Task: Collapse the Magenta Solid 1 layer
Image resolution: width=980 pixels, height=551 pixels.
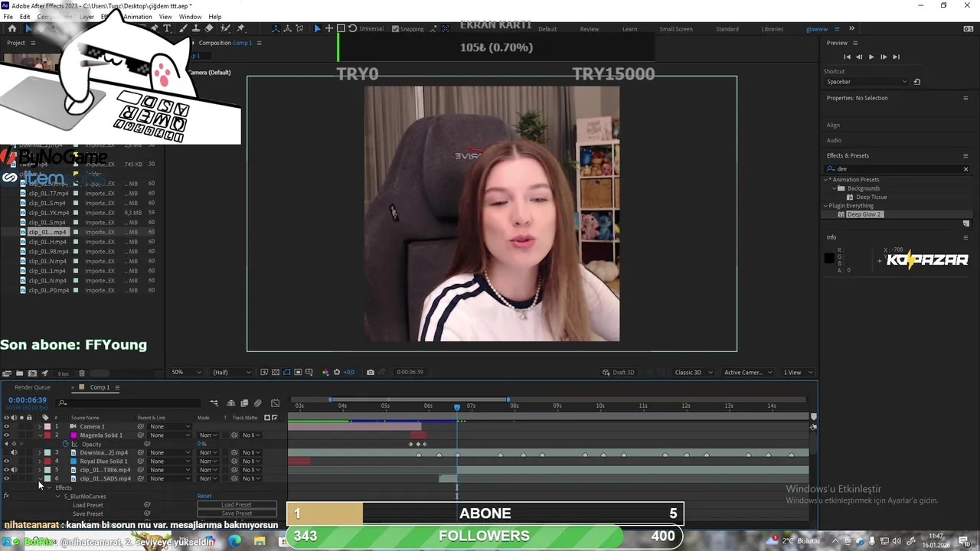Action: [x=40, y=435]
